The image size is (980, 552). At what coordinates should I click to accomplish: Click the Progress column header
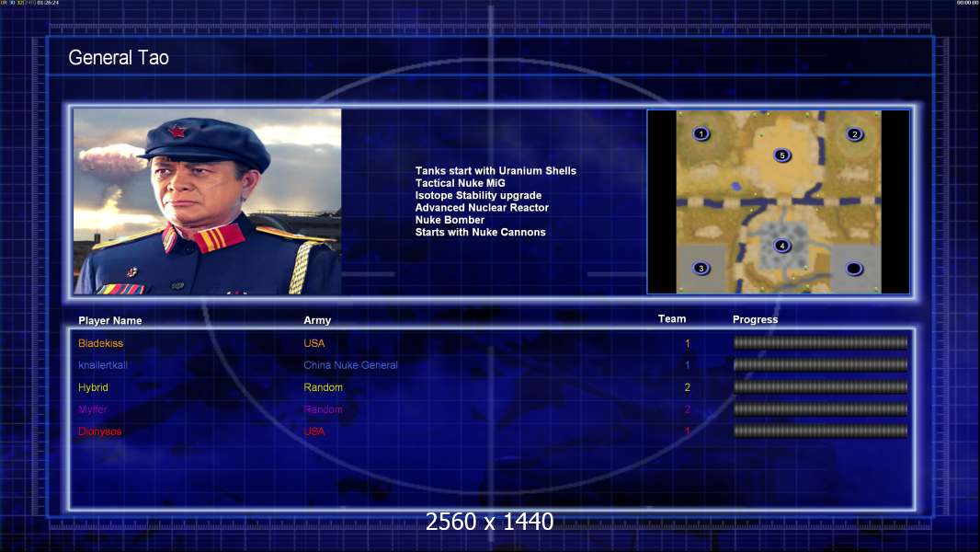(755, 319)
